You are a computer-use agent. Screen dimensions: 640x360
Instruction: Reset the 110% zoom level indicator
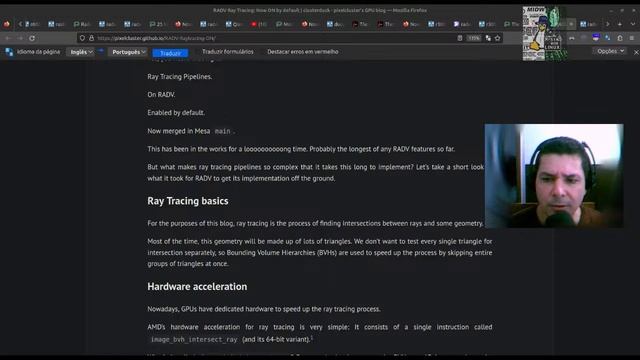point(474,38)
